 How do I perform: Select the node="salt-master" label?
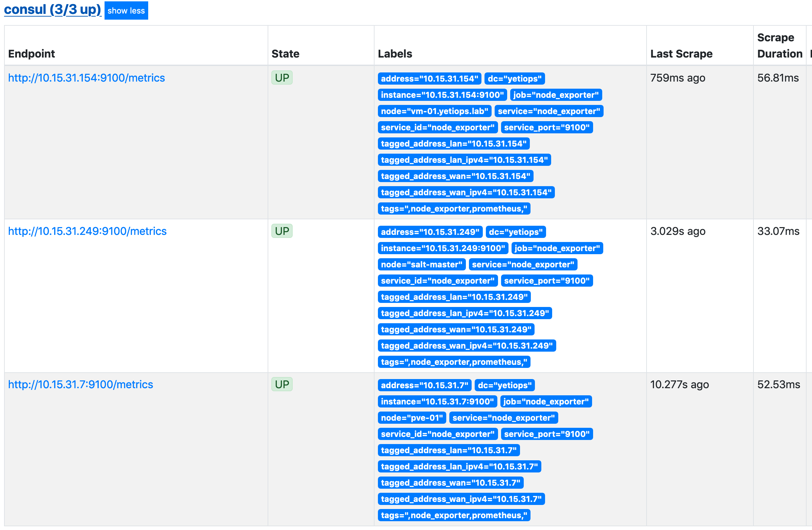[421, 264]
